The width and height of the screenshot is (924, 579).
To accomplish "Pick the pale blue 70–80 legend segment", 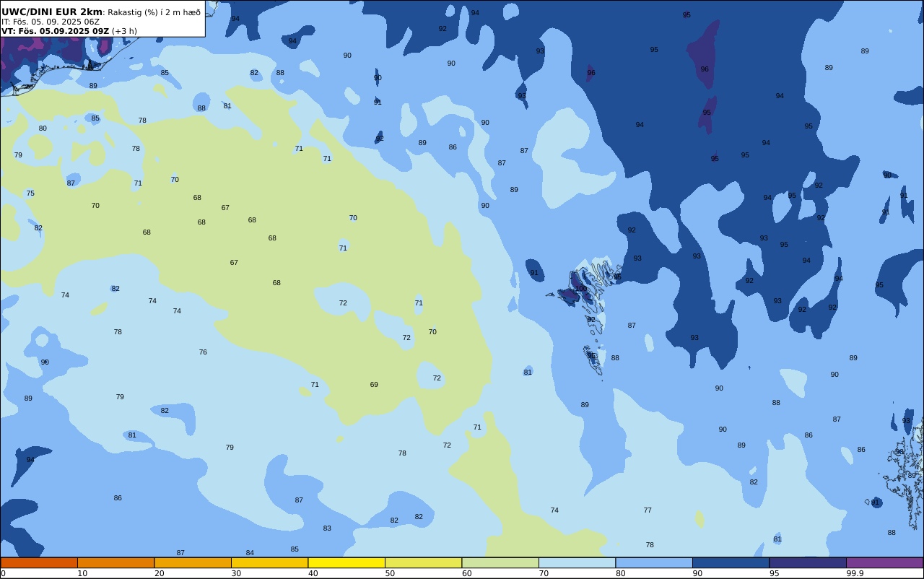I will pos(577,562).
